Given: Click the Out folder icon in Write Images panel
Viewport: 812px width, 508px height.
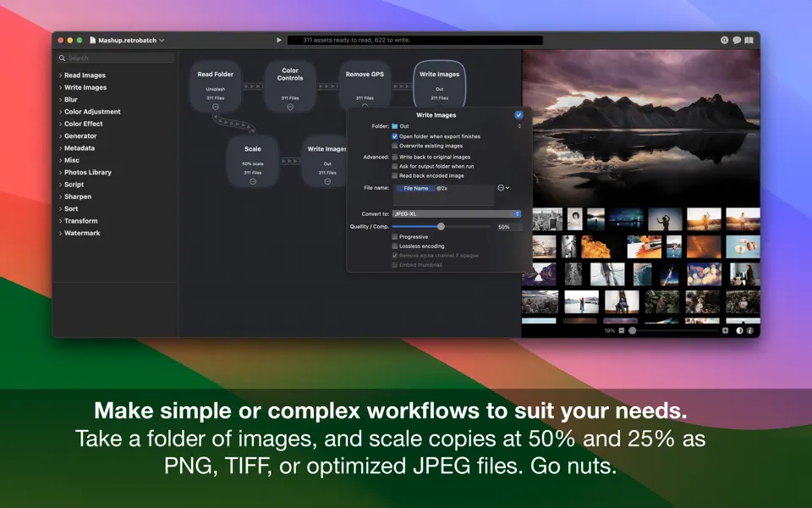Looking at the screenshot, I should click(394, 126).
